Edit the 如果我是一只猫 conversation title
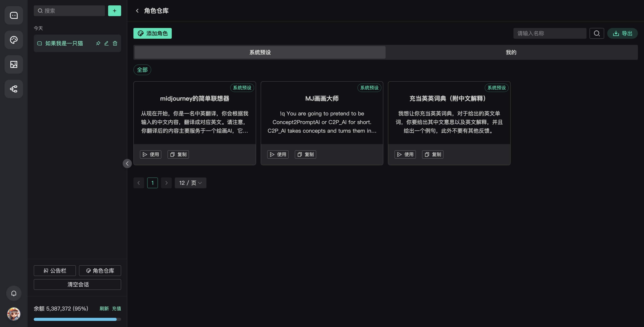Screen dimensions: 644x327 (107, 43)
